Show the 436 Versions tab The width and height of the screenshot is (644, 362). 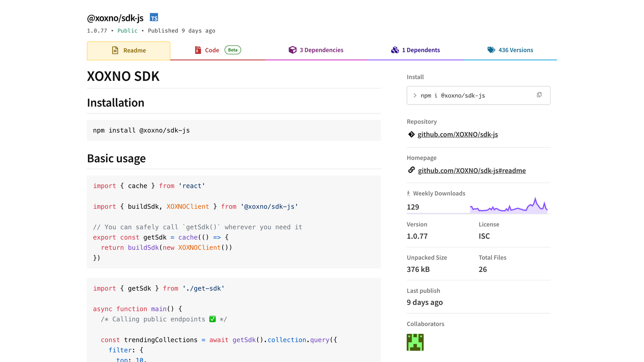(516, 50)
